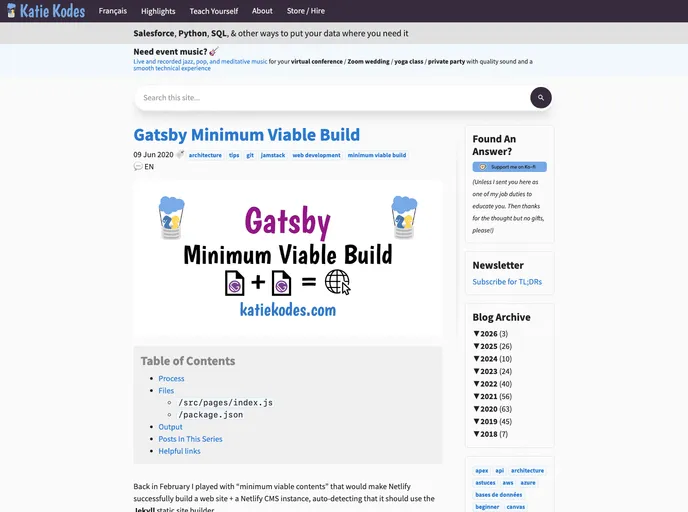The width and height of the screenshot is (688, 512).
Task: Open the Français menu item
Action: click(x=113, y=11)
